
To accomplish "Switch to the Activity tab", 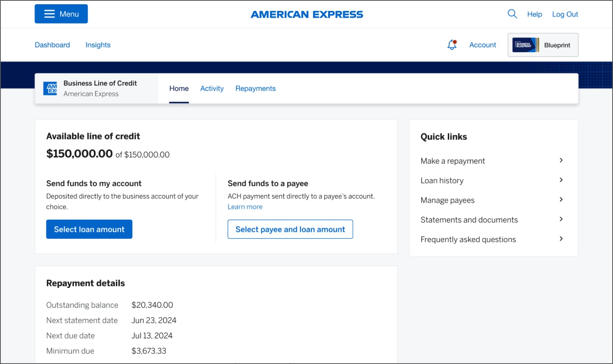I will click(x=212, y=88).
